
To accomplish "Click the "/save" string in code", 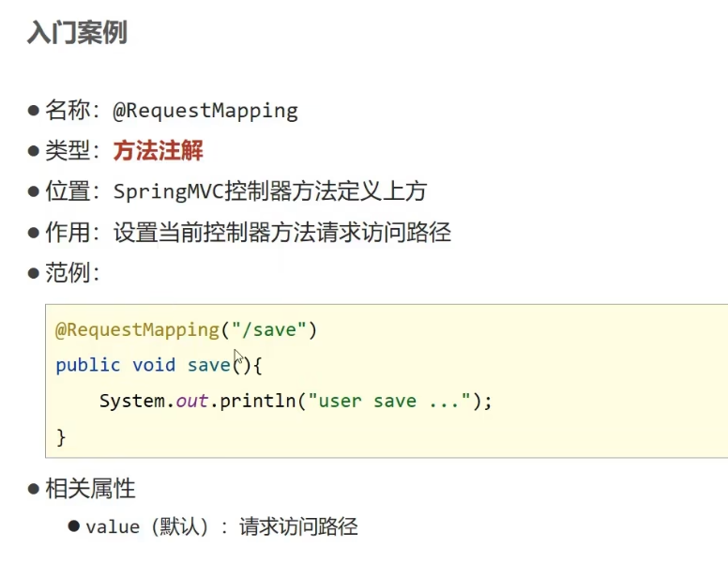I will click(269, 330).
